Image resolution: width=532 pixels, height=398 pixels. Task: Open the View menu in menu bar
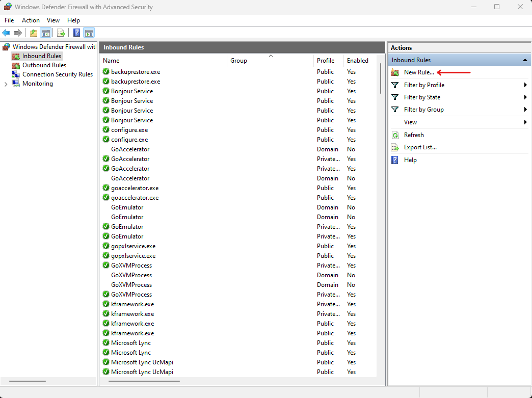(x=54, y=20)
